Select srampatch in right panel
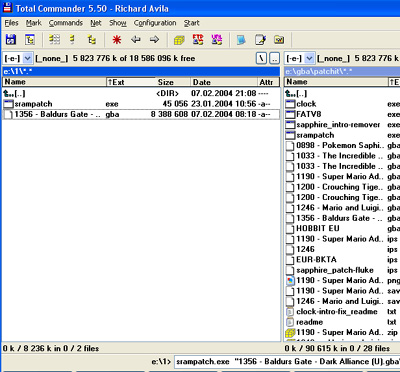 coord(342,135)
